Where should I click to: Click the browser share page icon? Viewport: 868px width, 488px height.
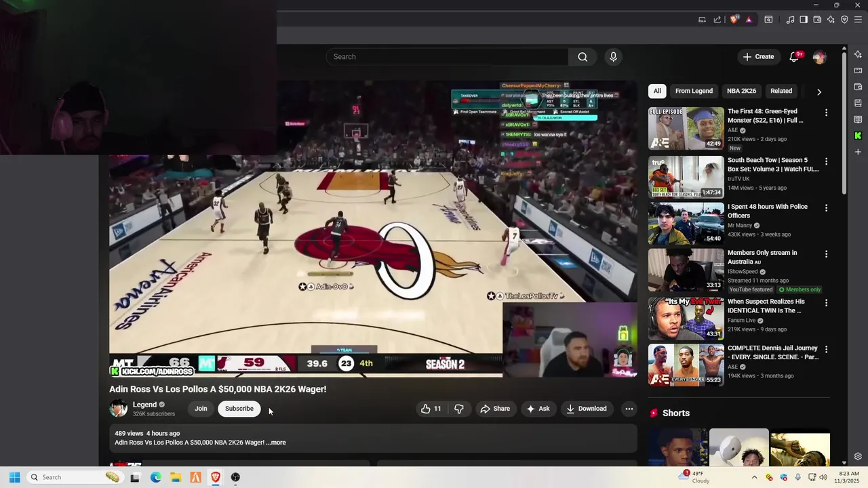[717, 20]
